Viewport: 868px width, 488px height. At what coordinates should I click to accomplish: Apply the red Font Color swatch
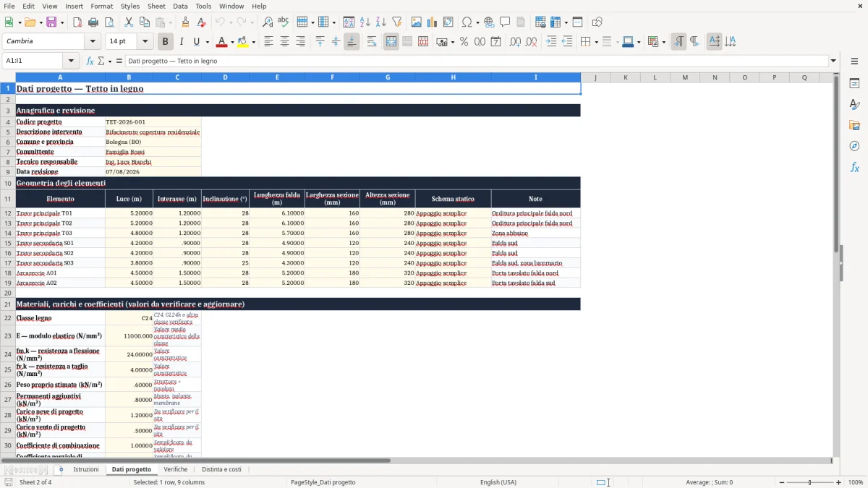(222, 42)
